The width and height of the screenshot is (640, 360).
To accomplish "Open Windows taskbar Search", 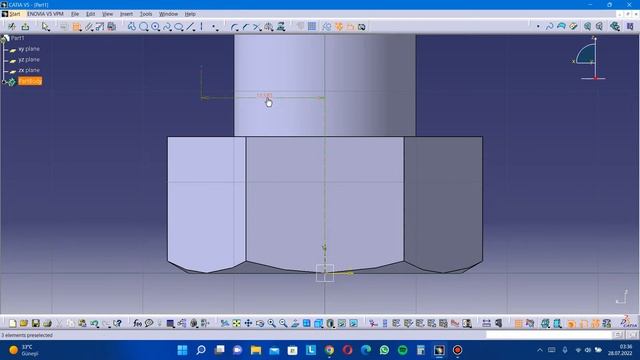I will click(201, 350).
